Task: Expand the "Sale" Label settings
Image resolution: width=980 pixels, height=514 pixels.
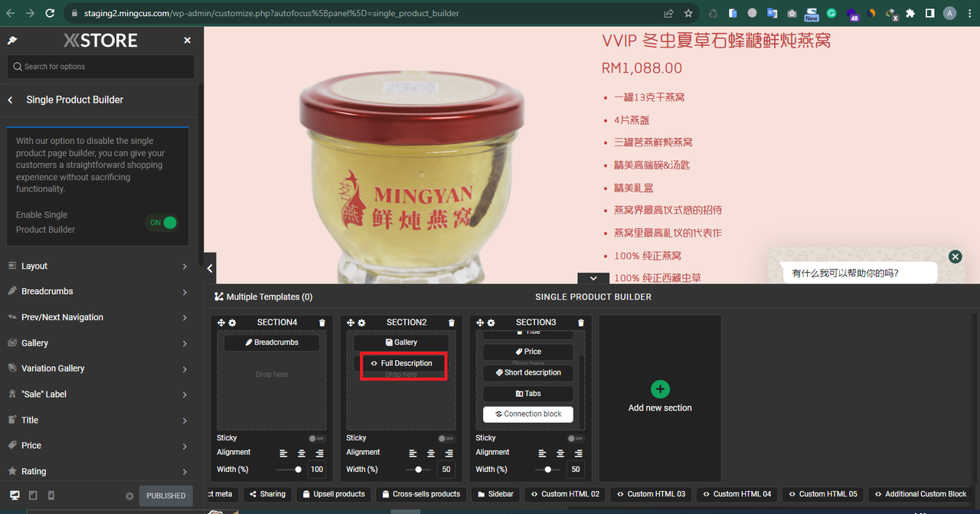Action: tap(98, 395)
